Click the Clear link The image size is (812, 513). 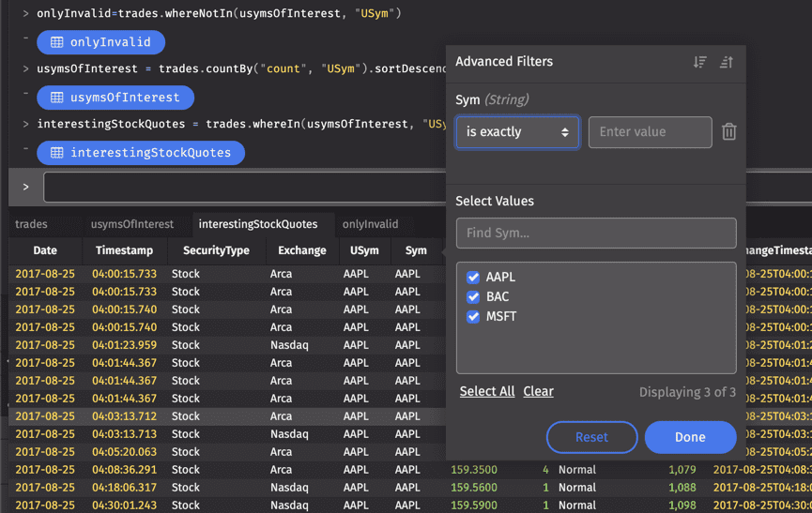click(538, 392)
